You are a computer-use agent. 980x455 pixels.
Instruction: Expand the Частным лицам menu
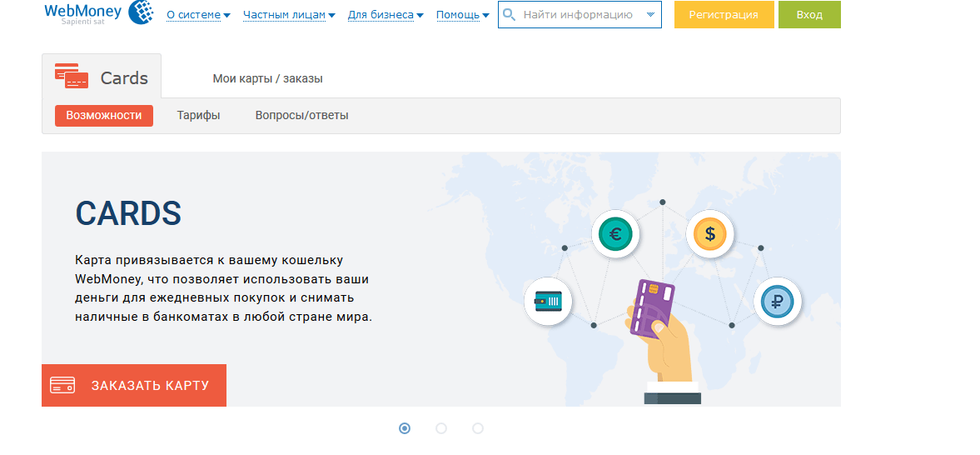pos(290,14)
